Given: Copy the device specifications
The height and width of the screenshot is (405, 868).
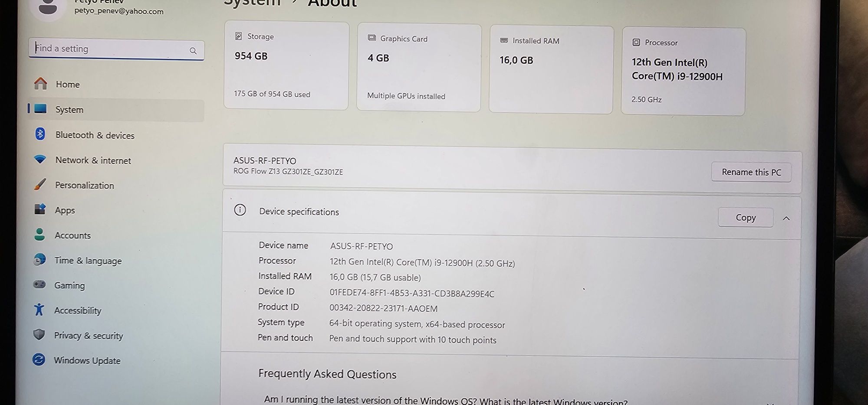Looking at the screenshot, I should point(746,217).
